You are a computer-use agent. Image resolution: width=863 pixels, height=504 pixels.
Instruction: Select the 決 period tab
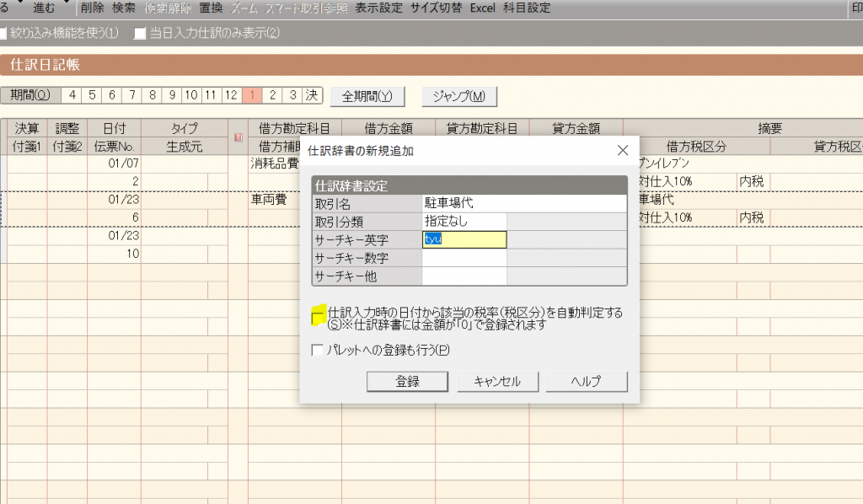tap(312, 95)
